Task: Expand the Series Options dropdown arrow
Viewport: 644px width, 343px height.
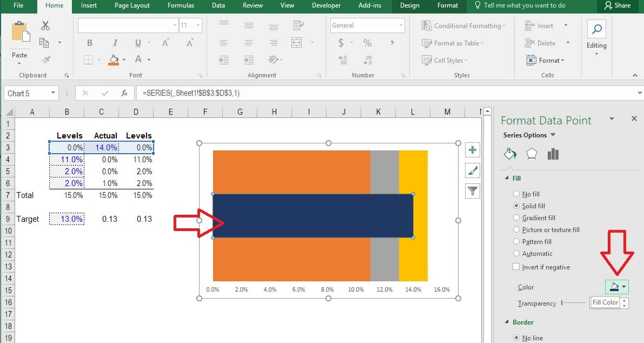Action: point(553,135)
